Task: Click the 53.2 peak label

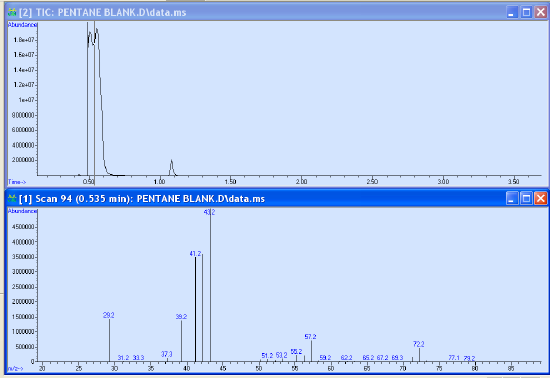Action: (x=281, y=355)
